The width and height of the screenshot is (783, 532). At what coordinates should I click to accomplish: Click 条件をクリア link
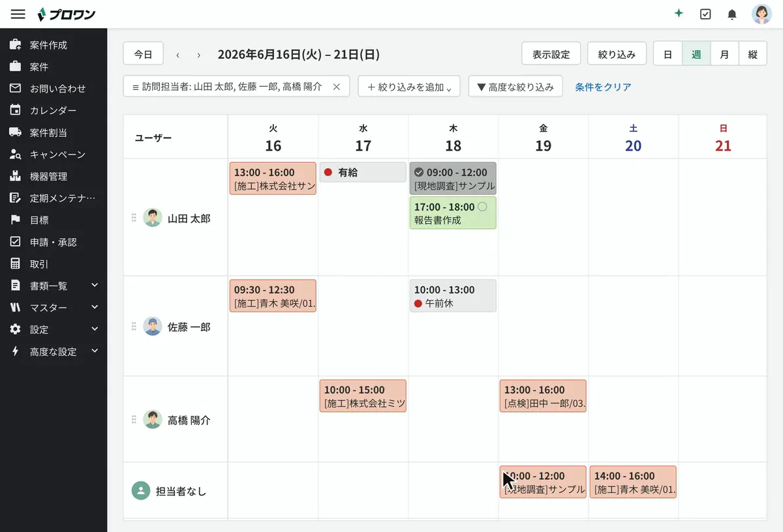[x=604, y=87]
